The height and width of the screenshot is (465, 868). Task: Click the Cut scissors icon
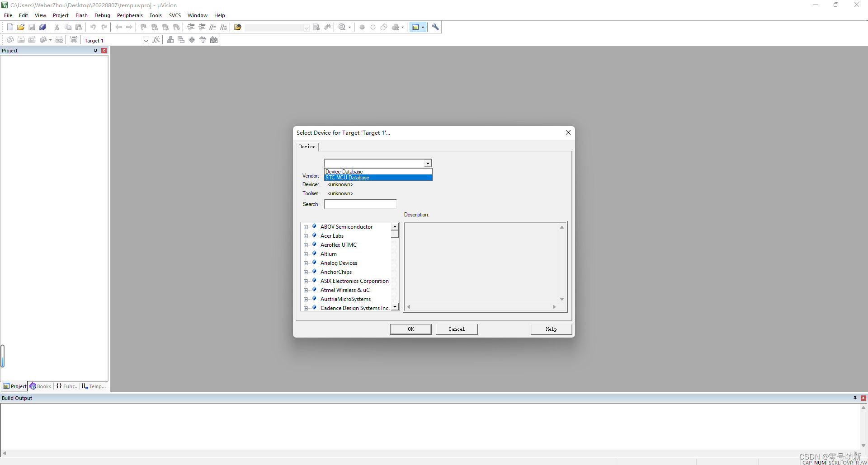57,27
